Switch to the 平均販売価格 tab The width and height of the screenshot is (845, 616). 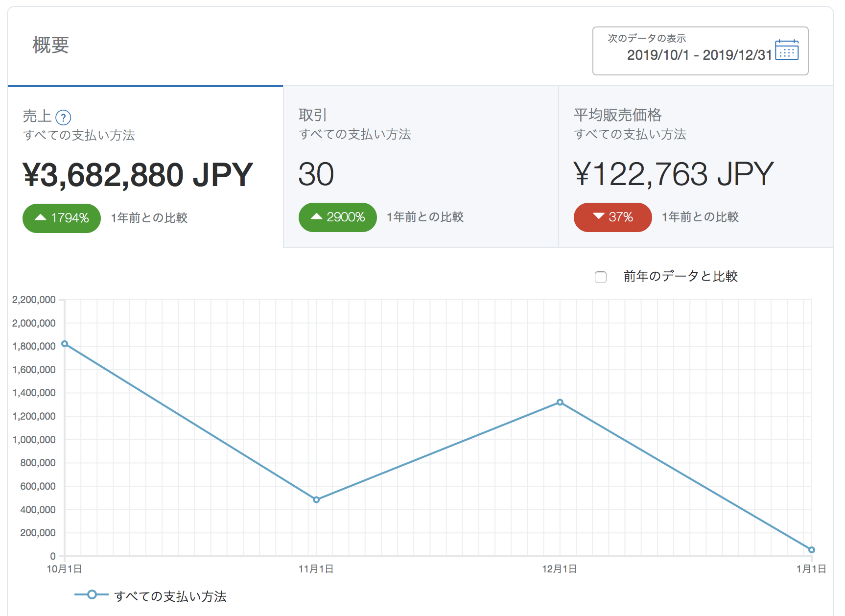pyautogui.click(x=696, y=166)
